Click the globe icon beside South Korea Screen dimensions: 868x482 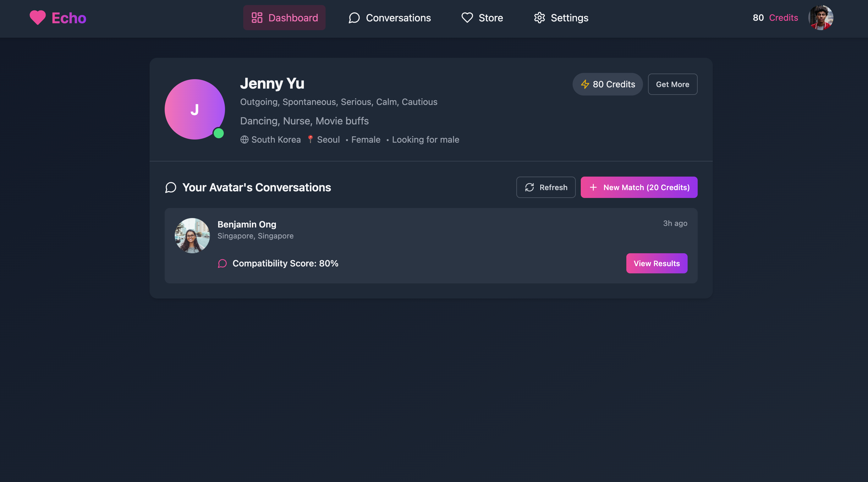click(244, 140)
